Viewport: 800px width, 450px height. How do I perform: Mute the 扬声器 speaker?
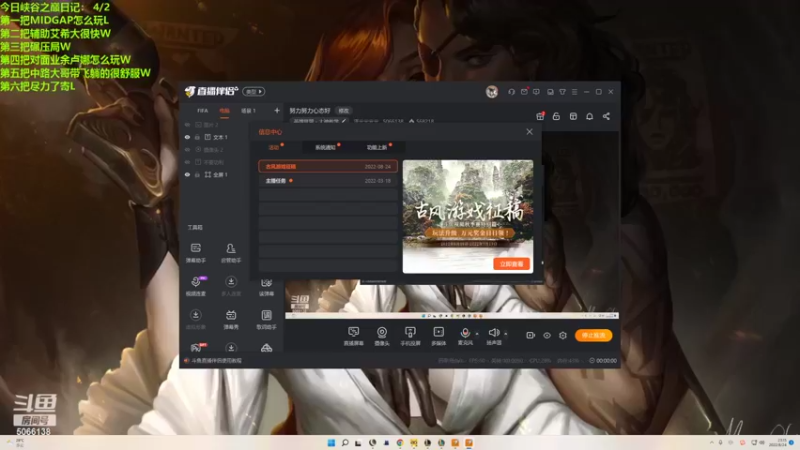[493, 333]
